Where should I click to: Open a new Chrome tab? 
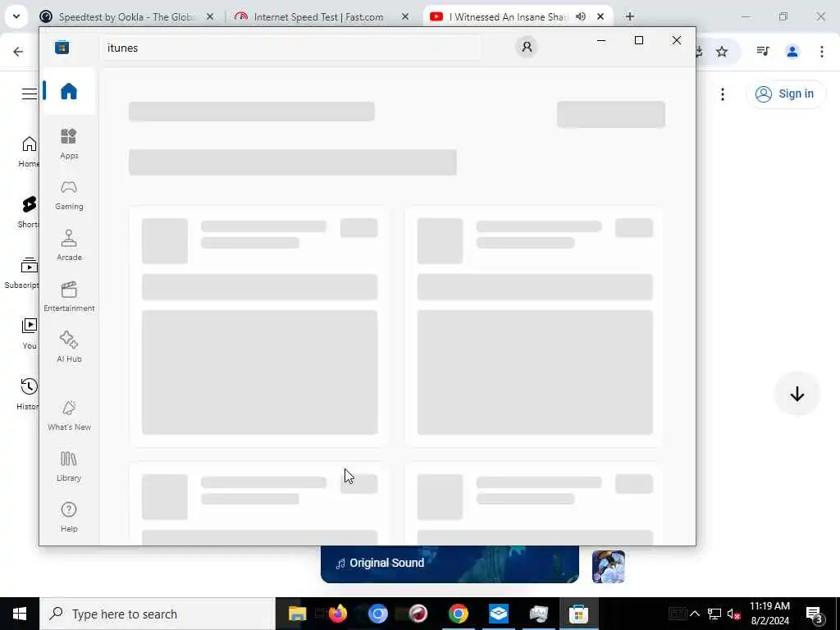[x=630, y=16]
